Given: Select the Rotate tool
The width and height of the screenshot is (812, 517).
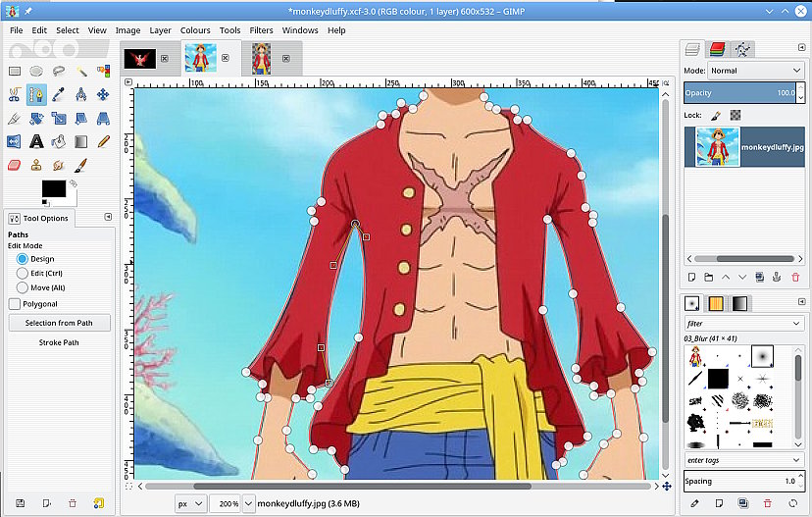Looking at the screenshot, I should point(36,119).
